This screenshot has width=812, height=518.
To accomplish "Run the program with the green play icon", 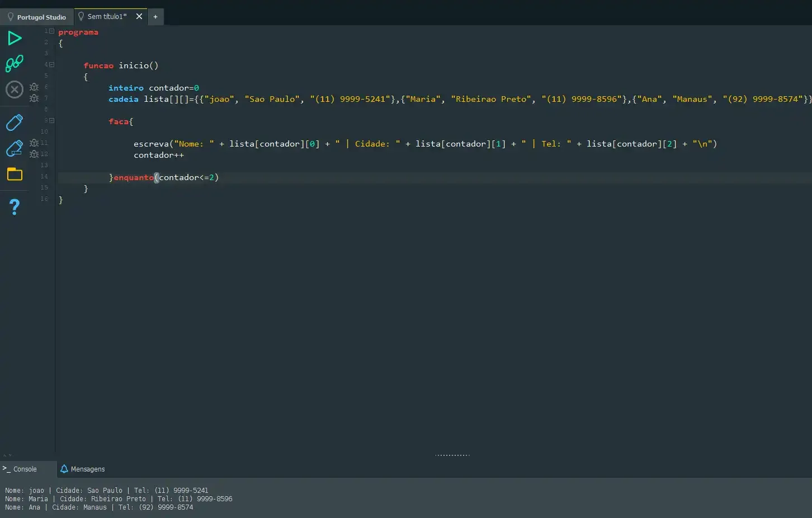I will pyautogui.click(x=15, y=38).
